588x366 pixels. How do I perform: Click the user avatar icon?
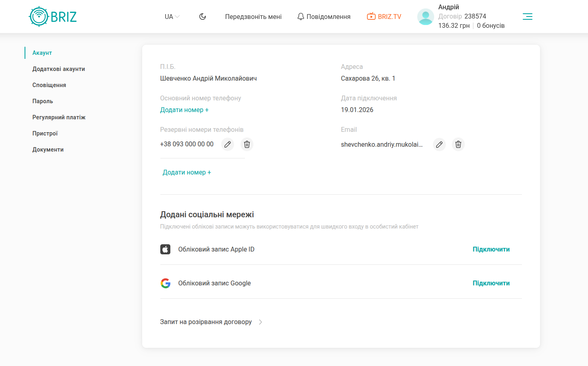point(425,17)
